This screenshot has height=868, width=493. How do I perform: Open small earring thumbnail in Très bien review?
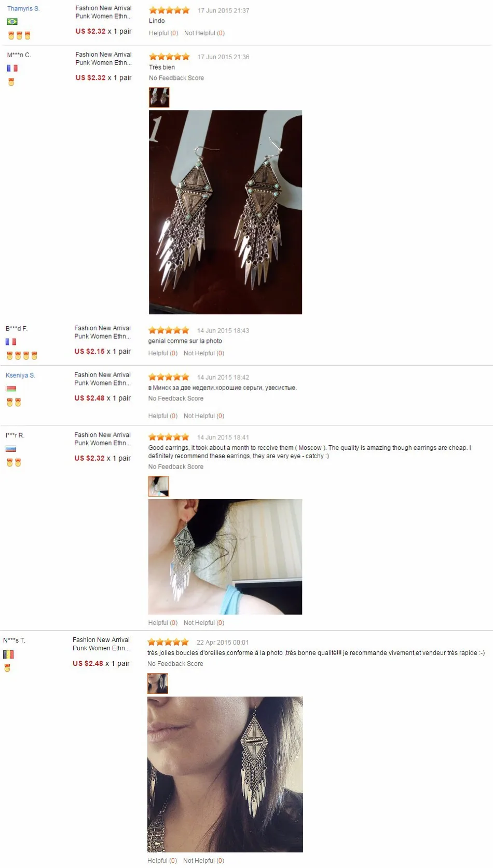(x=159, y=97)
